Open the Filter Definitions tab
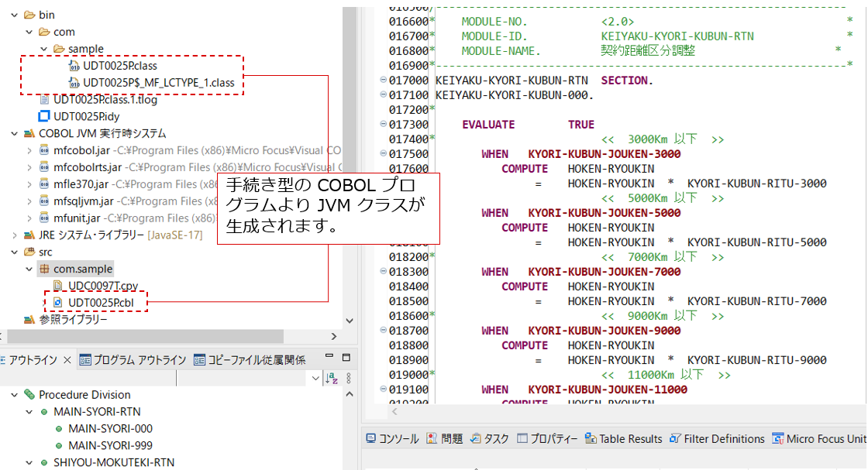 pos(717,438)
